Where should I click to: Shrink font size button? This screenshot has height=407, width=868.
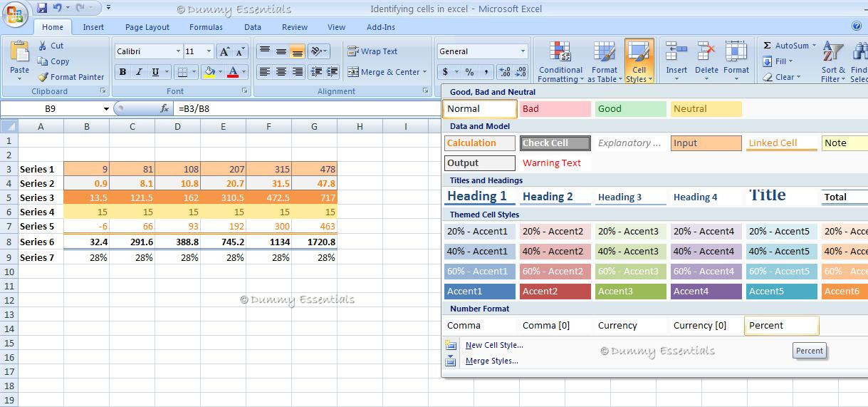pyautogui.click(x=240, y=51)
